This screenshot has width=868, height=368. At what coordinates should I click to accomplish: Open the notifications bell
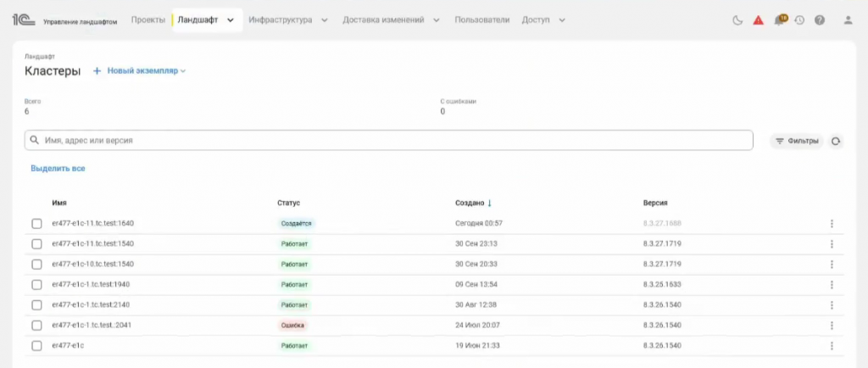(779, 20)
